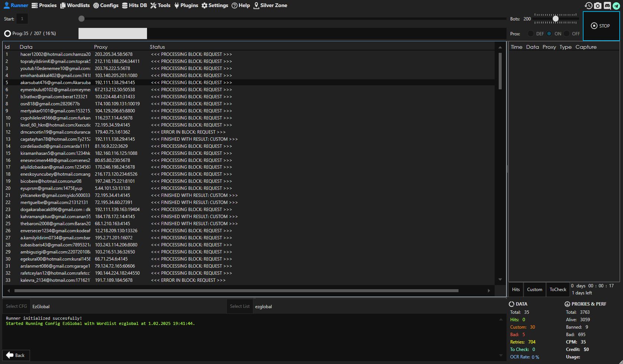Click the Status column header
Image resolution: width=623 pixels, height=364 pixels.
click(157, 47)
